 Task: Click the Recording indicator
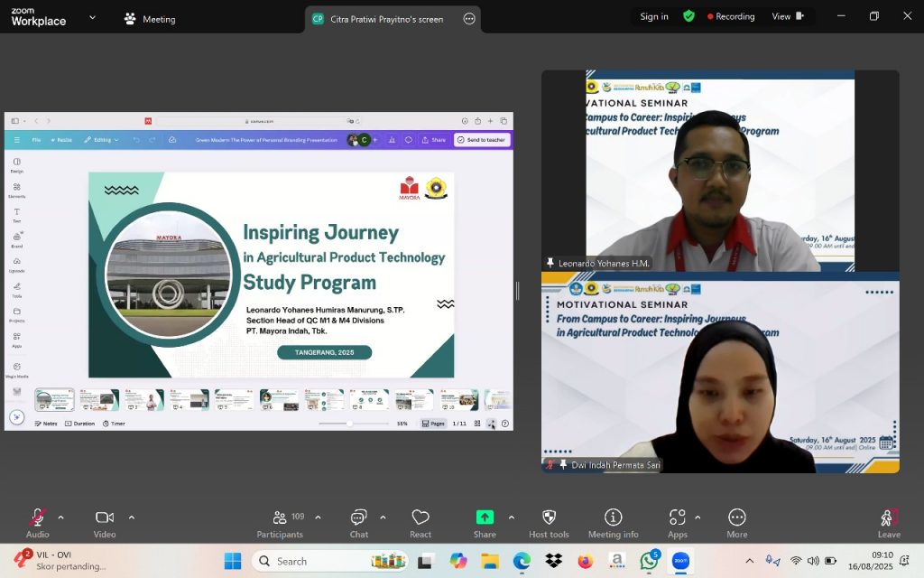click(731, 16)
